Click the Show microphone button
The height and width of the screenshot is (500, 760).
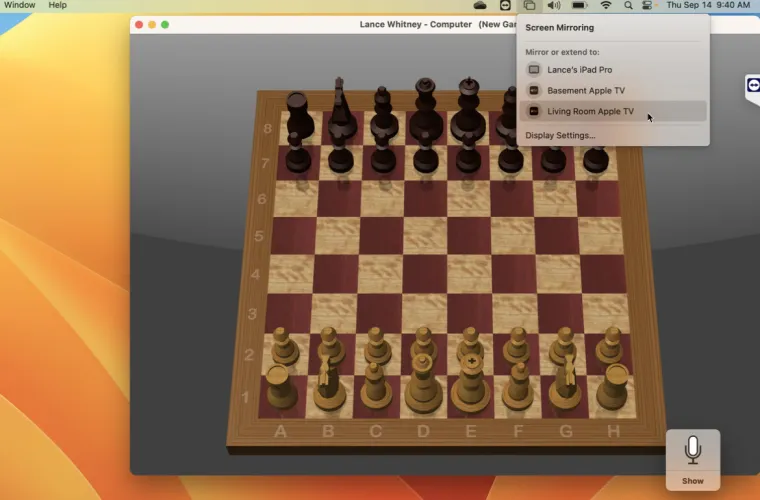(693, 459)
